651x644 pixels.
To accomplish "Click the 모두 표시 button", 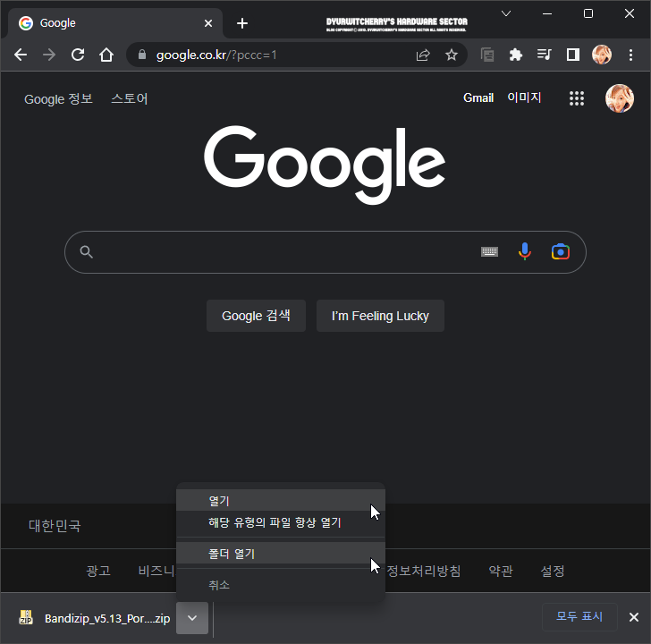I will [579, 616].
